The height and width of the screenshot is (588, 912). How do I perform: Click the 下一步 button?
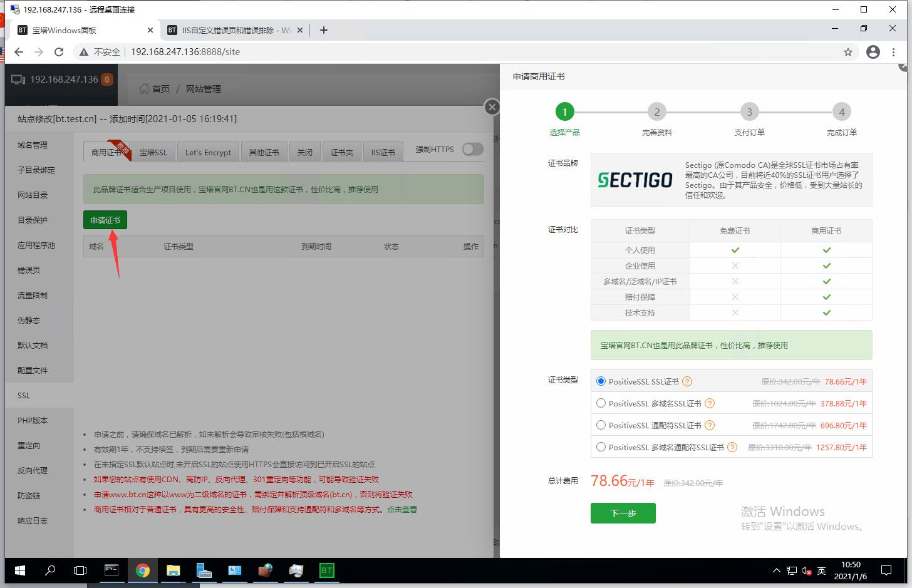(623, 513)
